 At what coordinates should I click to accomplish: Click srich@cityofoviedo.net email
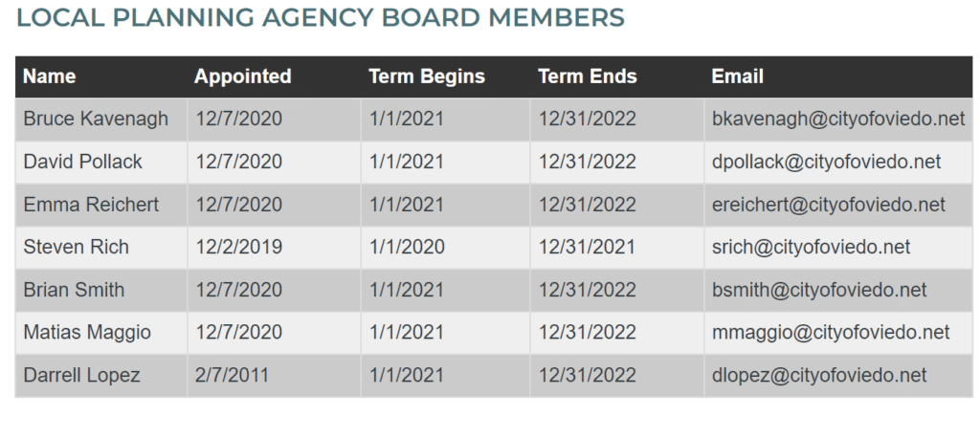811,248
